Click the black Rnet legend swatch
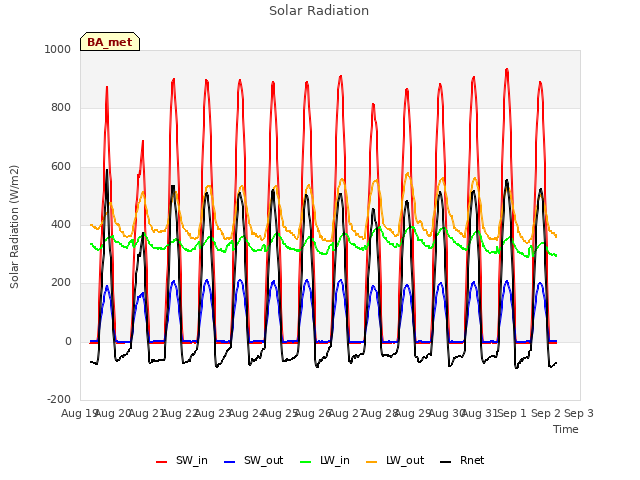Image resolution: width=640 pixels, height=480 pixels. 446,462
